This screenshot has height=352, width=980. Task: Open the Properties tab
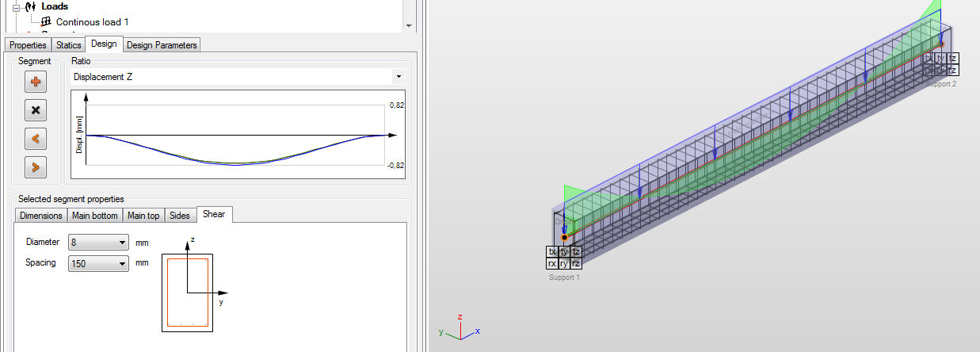click(x=28, y=45)
